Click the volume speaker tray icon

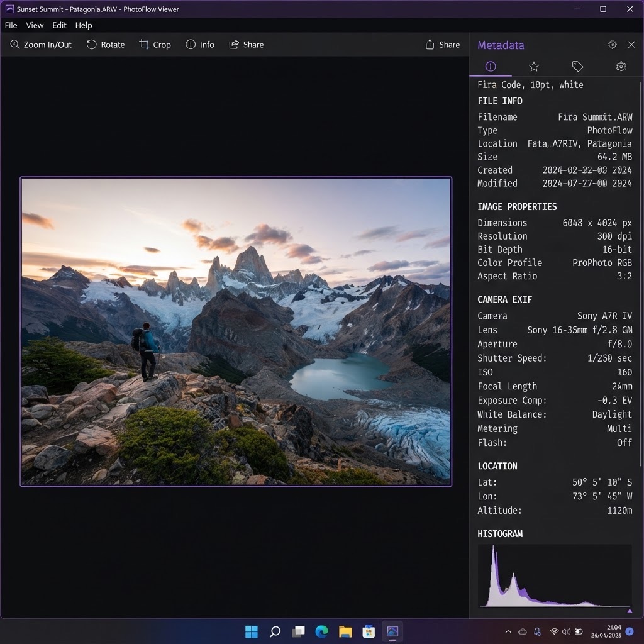tap(566, 631)
